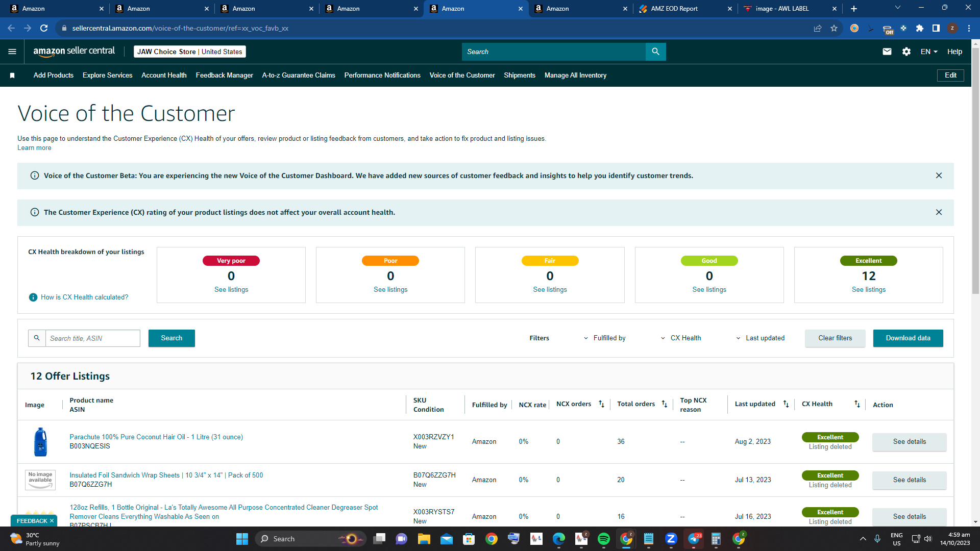Open the Calculator from the taskbar
The width and height of the screenshot is (980, 551).
coord(716,539)
